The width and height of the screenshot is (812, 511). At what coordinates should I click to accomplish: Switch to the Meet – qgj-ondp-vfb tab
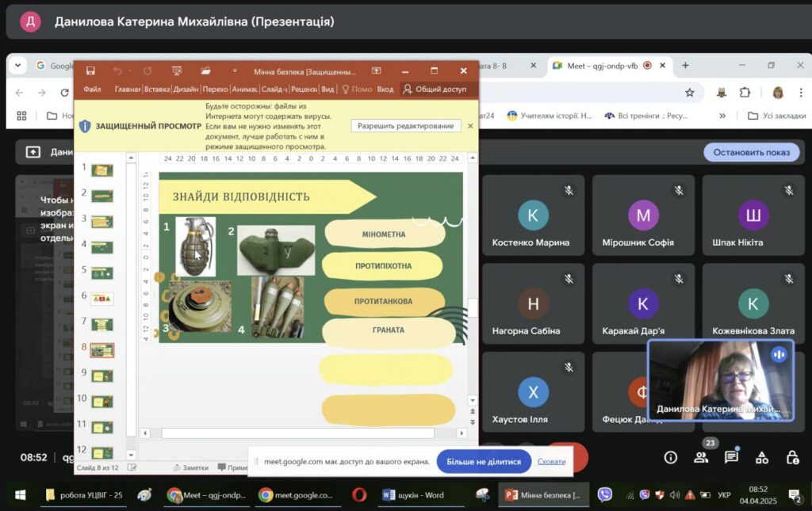click(603, 66)
